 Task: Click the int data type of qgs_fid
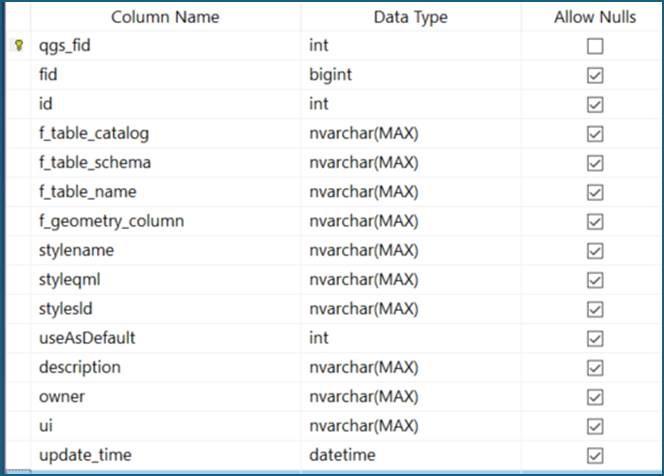(411, 45)
